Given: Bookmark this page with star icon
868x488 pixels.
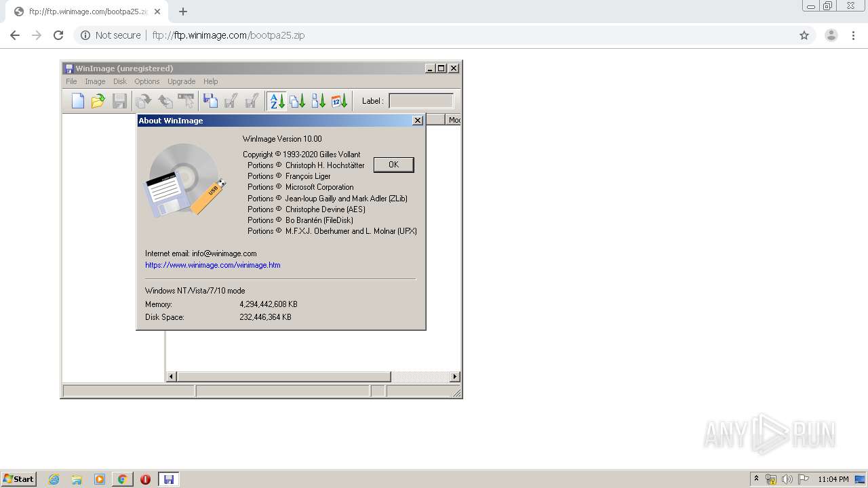Looking at the screenshot, I should [x=804, y=35].
